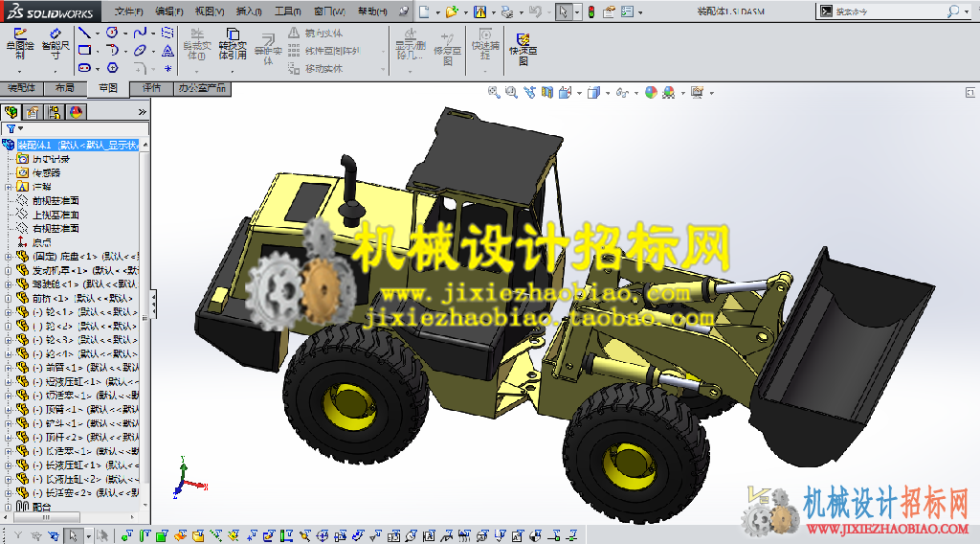Screen dimensions: 980x544
Task: Open the 视图(V) menu
Action: pyautogui.click(x=210, y=11)
